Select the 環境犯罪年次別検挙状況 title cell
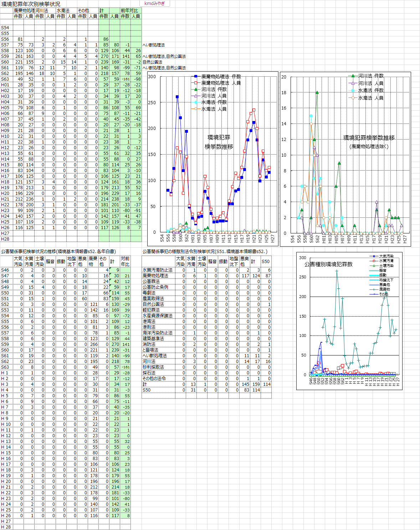 click(x=31, y=4)
